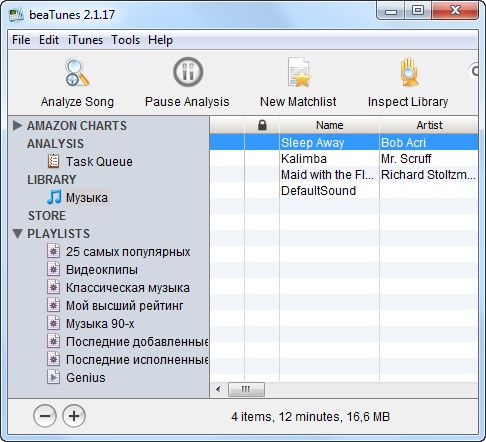Image resolution: width=486 pixels, height=442 pixels.
Task: Click the plus add button
Action: [74, 416]
